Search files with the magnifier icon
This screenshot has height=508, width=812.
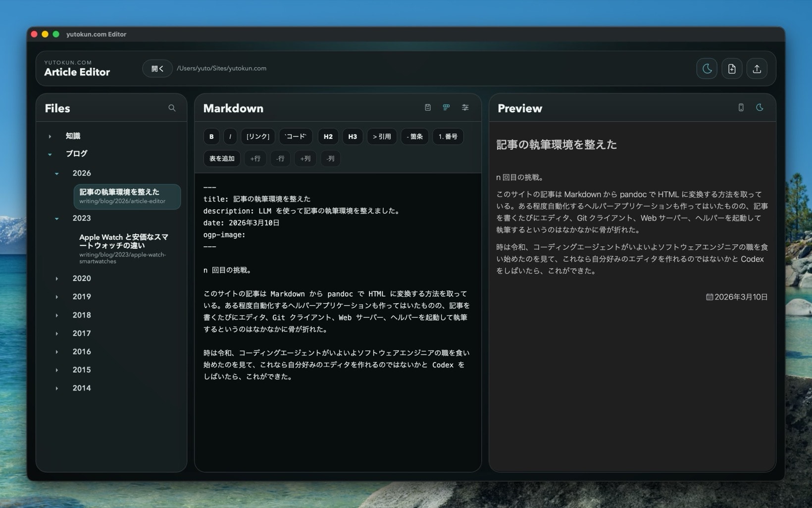coord(172,108)
